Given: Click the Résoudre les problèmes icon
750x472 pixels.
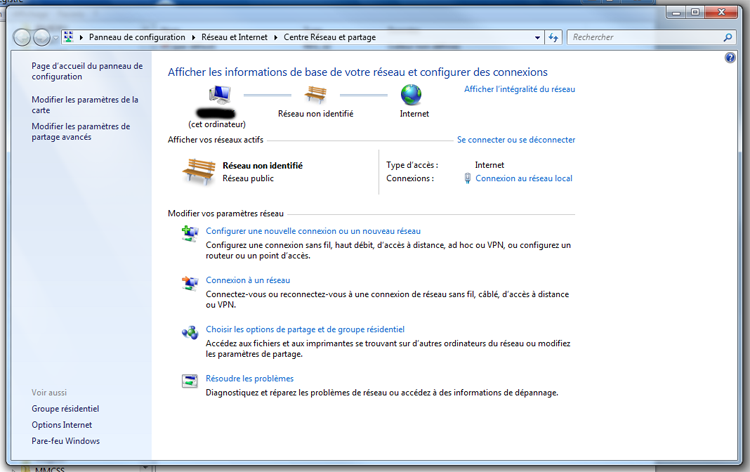Looking at the screenshot, I should (x=190, y=381).
